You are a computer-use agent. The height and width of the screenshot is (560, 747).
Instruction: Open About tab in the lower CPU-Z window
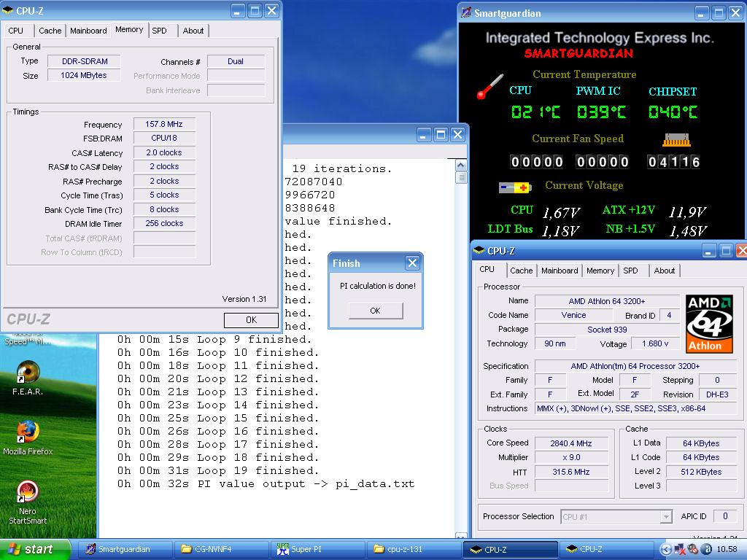[x=664, y=271]
